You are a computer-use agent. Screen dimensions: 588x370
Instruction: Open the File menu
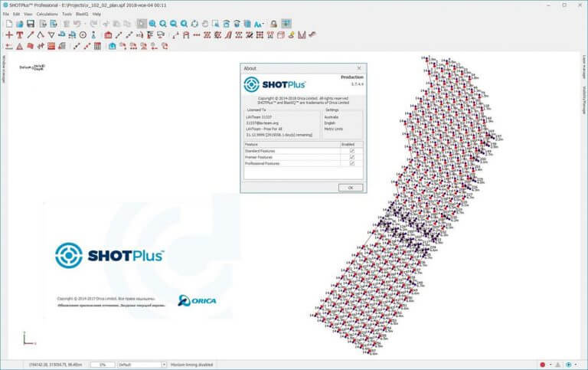[6, 14]
